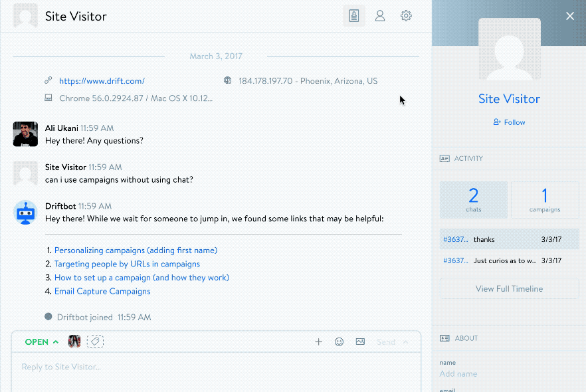Click the Site Visitor name in side panel
Screen dimensions: 586x392
click(509, 98)
